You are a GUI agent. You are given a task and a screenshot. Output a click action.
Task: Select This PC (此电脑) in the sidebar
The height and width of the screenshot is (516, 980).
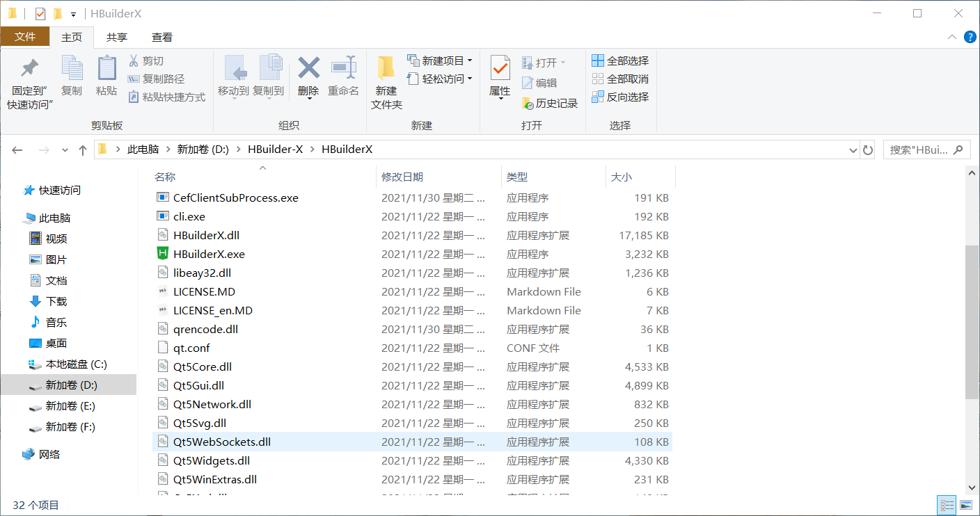55,218
